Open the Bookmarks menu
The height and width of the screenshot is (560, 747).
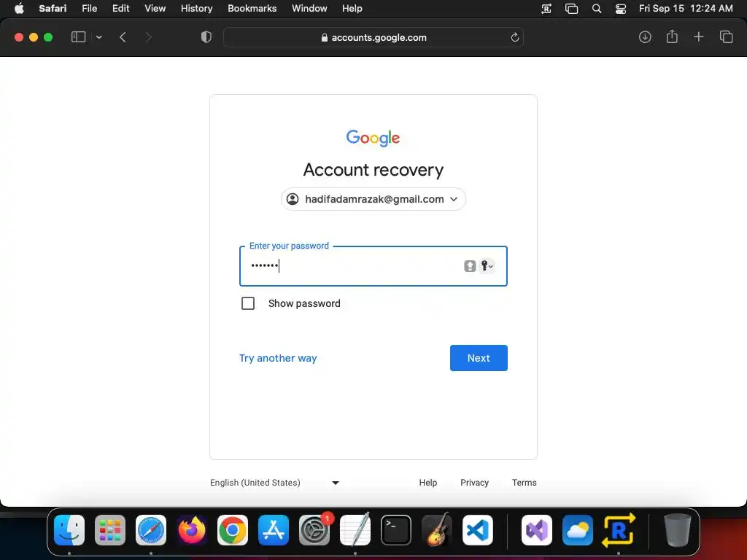(252, 8)
